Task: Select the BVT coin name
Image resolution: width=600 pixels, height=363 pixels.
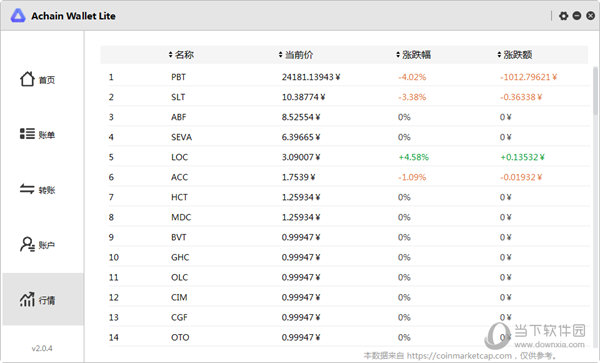Action: 179,237
